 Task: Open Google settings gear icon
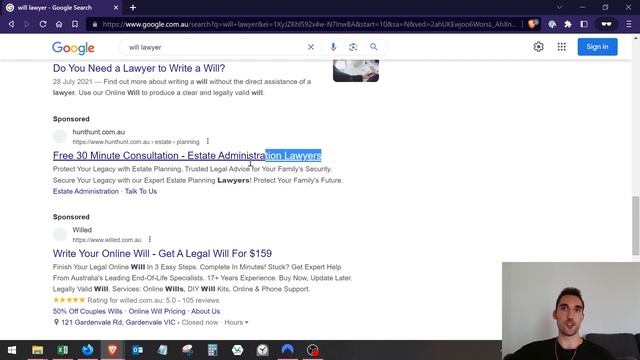pos(538,47)
